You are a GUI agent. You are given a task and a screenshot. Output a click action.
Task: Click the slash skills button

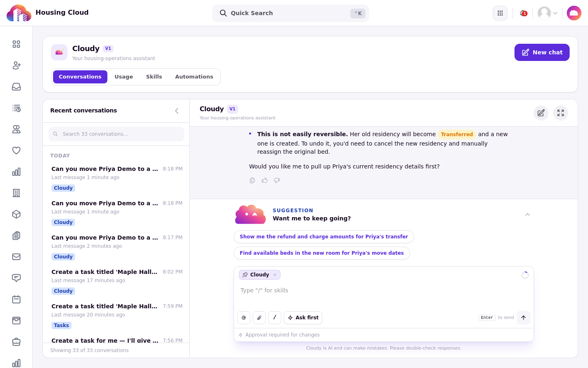275,318
